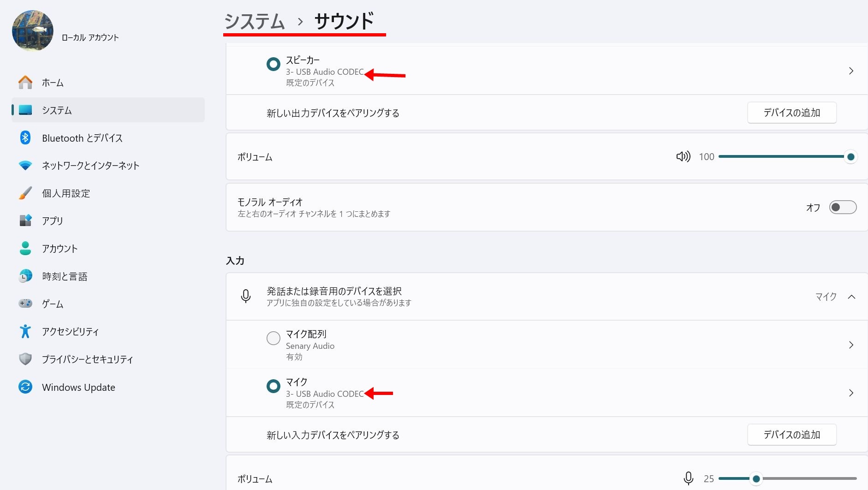Click the local account profile picture
Screen dimensions: 868x490
pos(33,30)
